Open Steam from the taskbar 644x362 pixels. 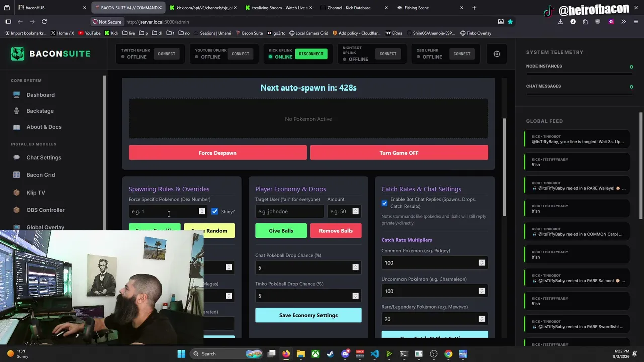[x=330, y=354]
